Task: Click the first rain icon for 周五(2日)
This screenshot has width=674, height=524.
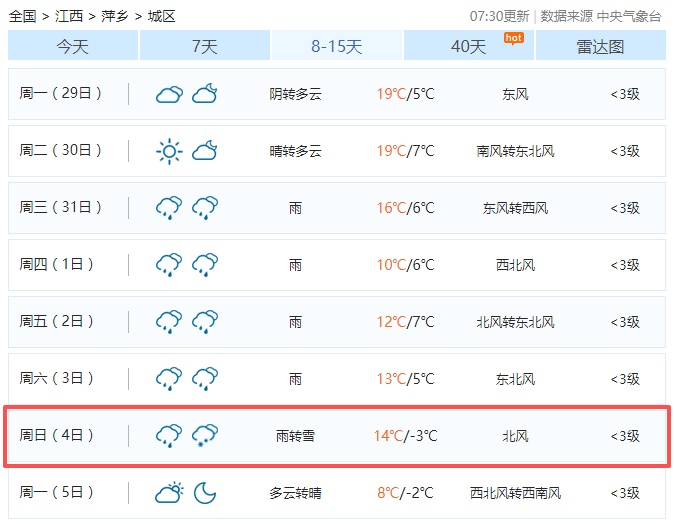Action: click(169, 322)
